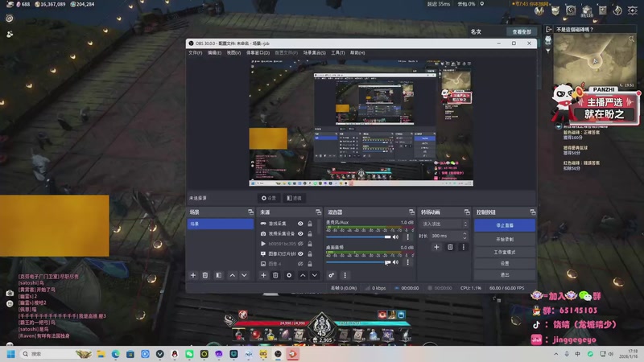The width and height of the screenshot is (644, 362).
Task: Move the selected source up
Action: (x=303, y=275)
